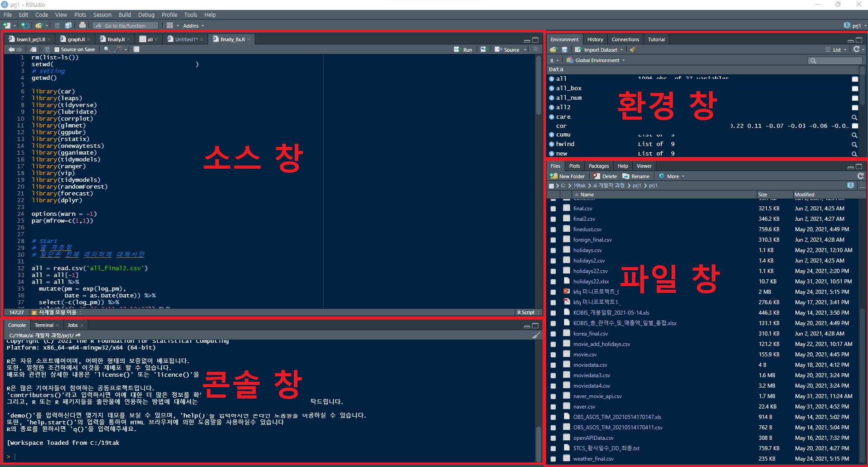
Task: Click the Delete button in Files pane
Action: click(x=605, y=176)
